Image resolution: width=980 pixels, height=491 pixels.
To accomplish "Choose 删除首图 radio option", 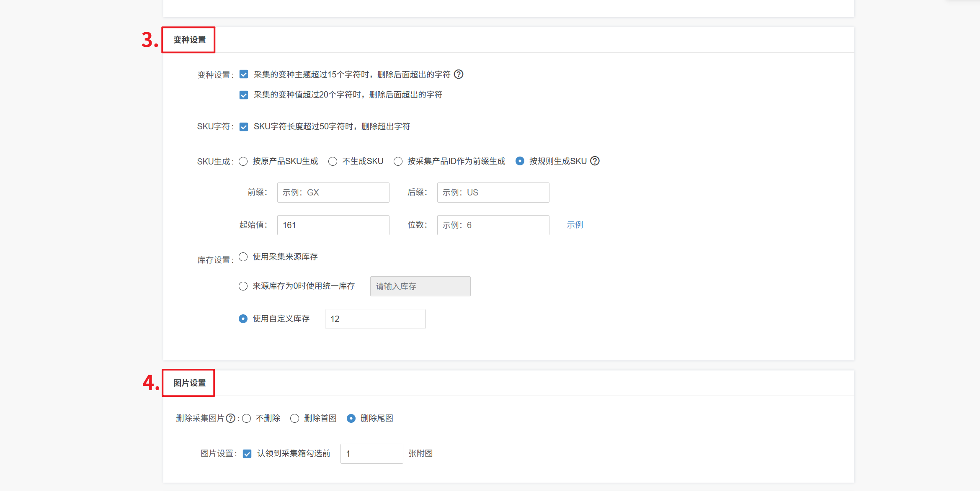I will pyautogui.click(x=295, y=419).
